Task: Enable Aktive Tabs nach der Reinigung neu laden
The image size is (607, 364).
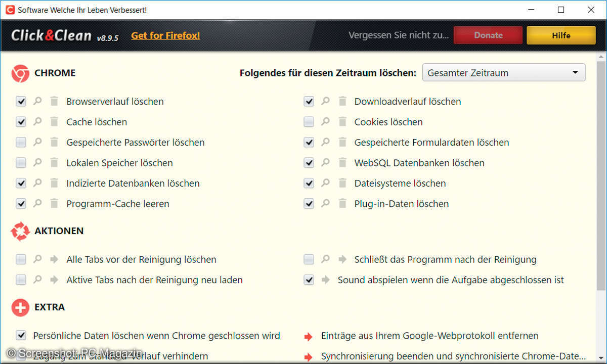Action: pos(21,280)
